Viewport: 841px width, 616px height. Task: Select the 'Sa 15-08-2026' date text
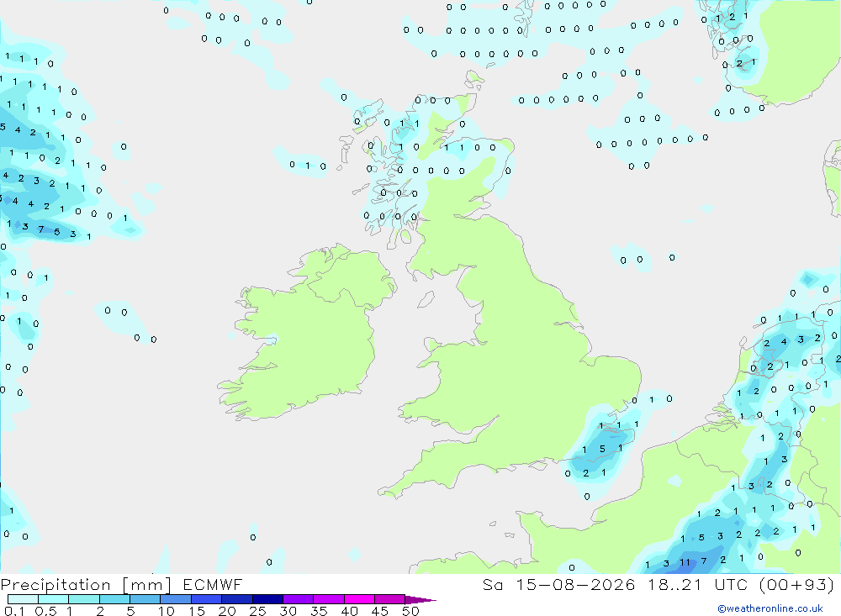point(559,584)
